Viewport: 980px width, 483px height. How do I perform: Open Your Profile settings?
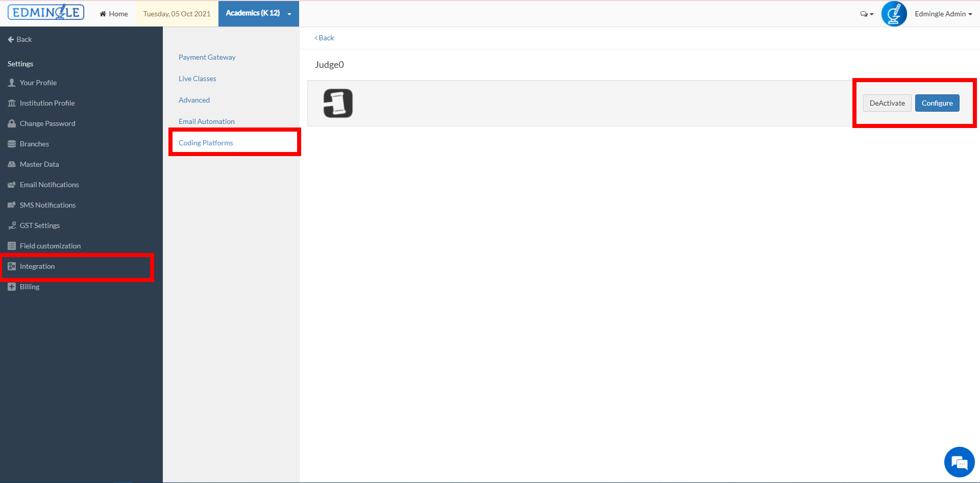tap(38, 83)
